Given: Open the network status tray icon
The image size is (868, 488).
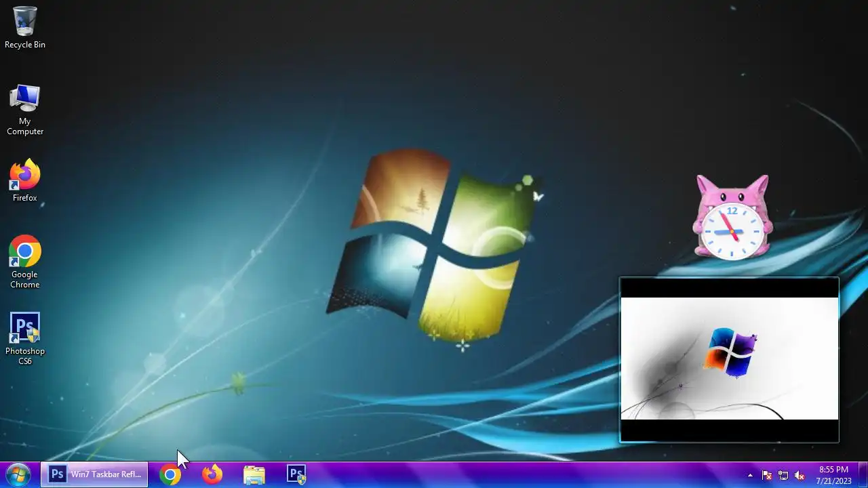Looking at the screenshot, I should pyautogui.click(x=783, y=475).
